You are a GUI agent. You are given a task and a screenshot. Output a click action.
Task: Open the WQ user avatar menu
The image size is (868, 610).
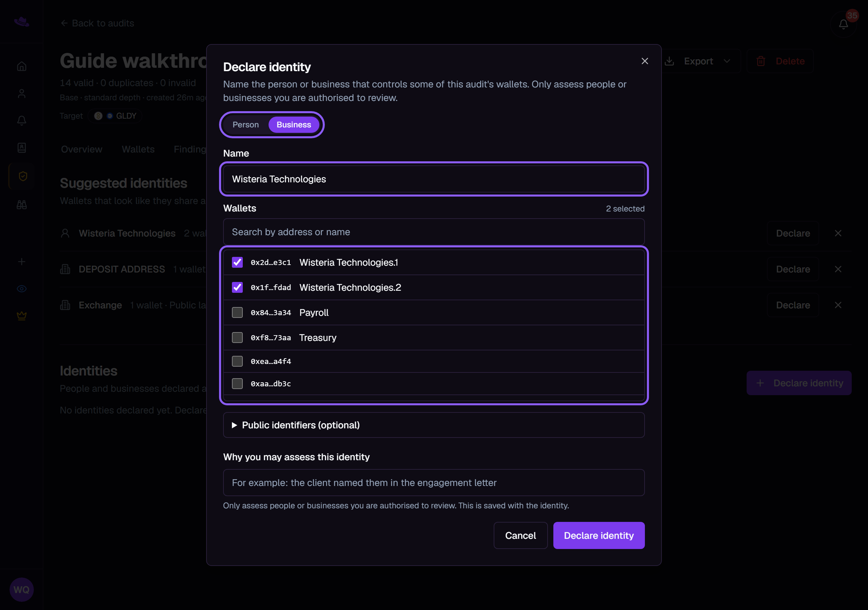pos(22,590)
